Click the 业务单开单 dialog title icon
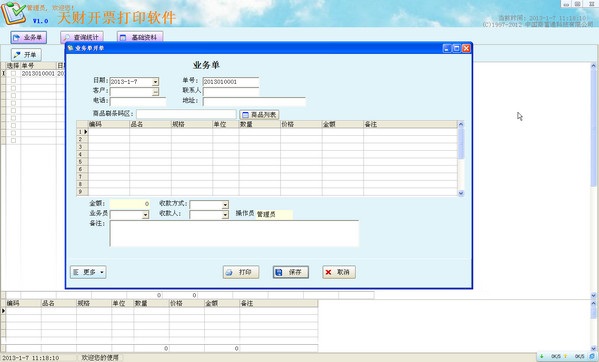Viewport: 599px width, 362px height. click(x=70, y=48)
